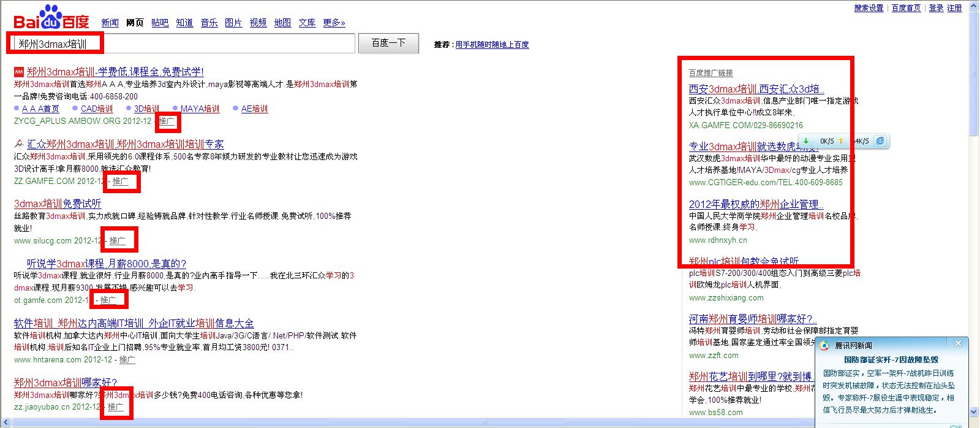Open sidebar ad 专业3dmax培训就选数虎
Viewport: 980px width, 428px height.
point(753,147)
